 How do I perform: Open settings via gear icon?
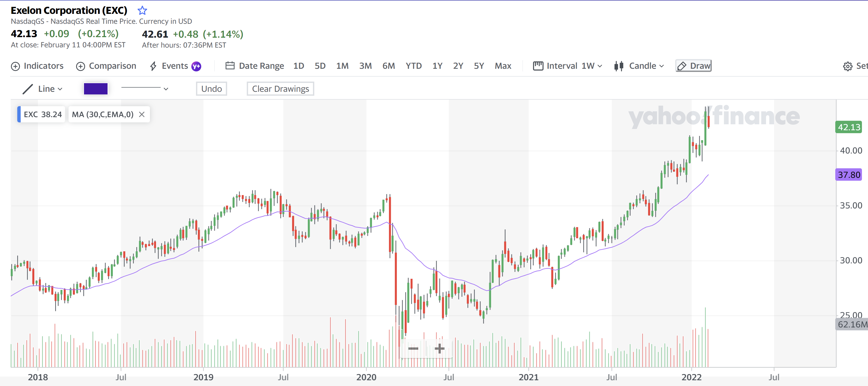tap(848, 66)
